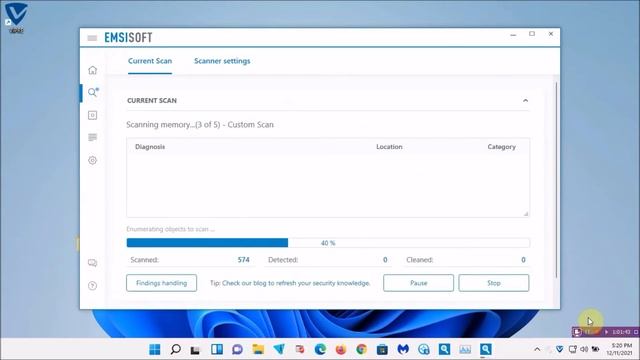The width and height of the screenshot is (640, 360).
Task: Open the Scan section magnifier icon
Action: [x=93, y=92]
